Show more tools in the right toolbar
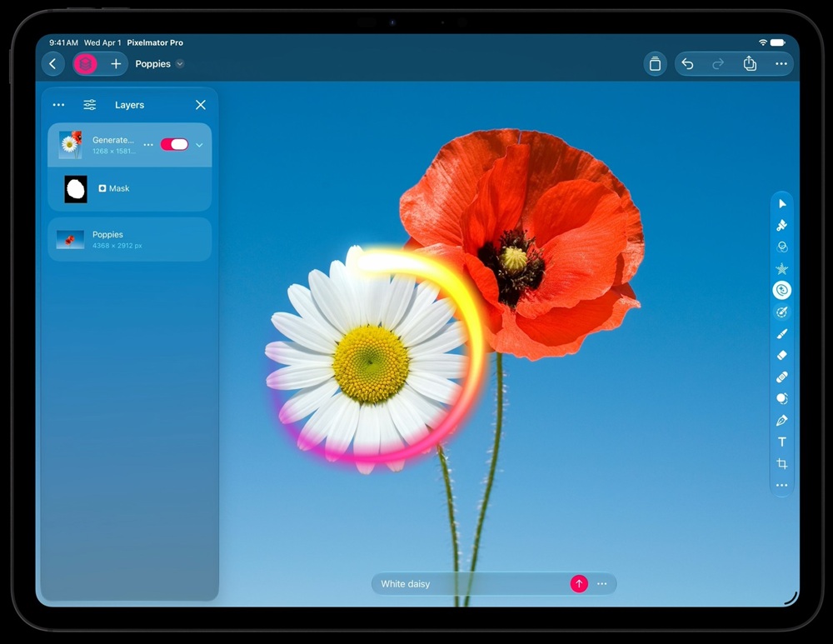Viewport: 833px width, 644px height. pyautogui.click(x=782, y=485)
